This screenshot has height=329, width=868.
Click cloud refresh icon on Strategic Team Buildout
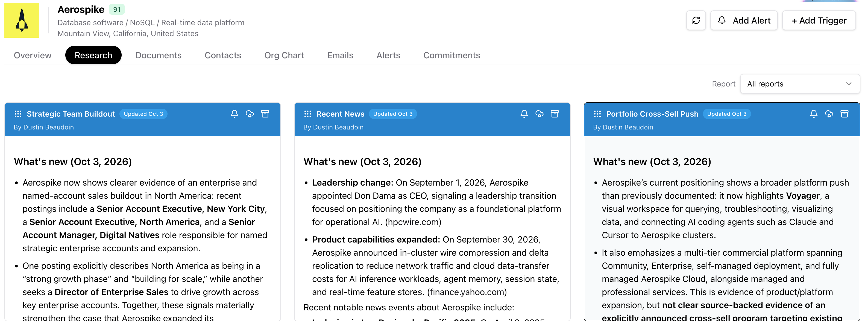pos(250,114)
